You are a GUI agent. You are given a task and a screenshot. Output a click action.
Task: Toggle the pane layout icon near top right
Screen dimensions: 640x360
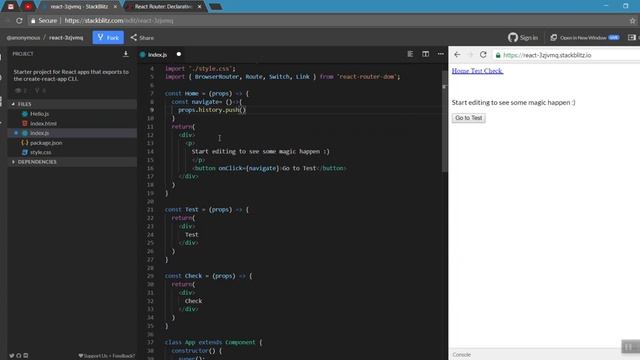[632, 38]
